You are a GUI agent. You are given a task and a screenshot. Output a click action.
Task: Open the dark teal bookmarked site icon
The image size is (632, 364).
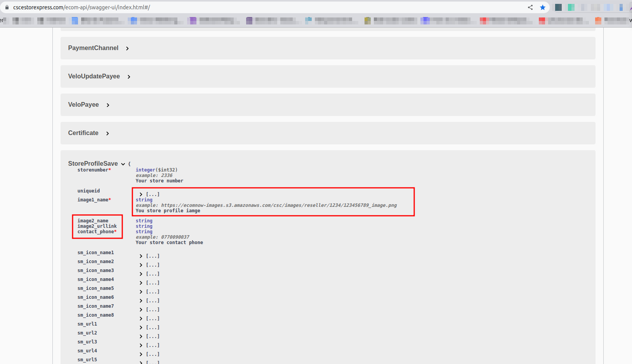click(x=558, y=7)
